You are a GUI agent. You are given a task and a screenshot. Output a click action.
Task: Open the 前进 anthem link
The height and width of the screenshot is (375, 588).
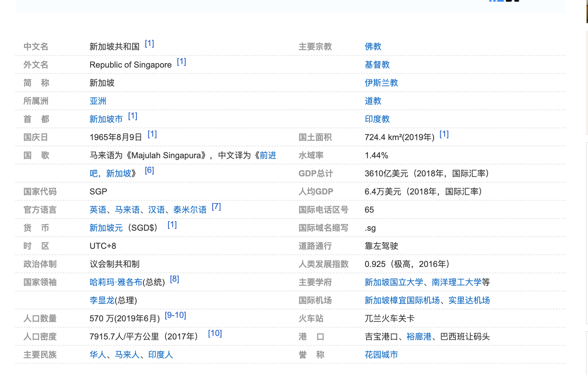tap(268, 155)
